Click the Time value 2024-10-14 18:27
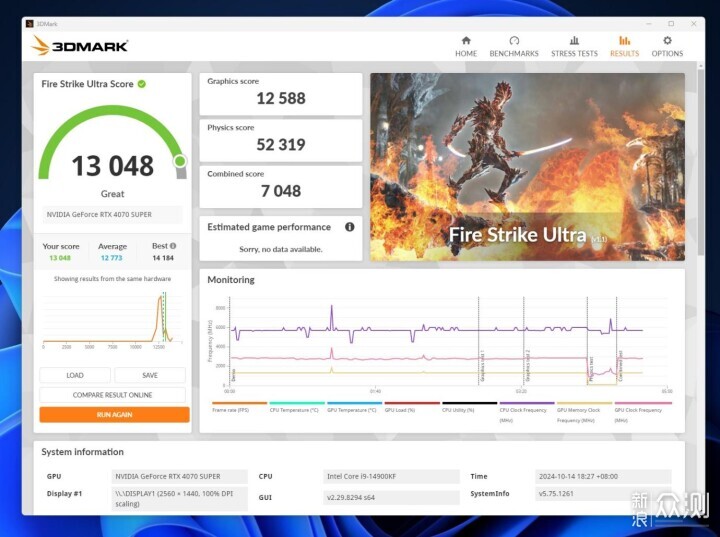The image size is (720, 537). click(x=603, y=476)
